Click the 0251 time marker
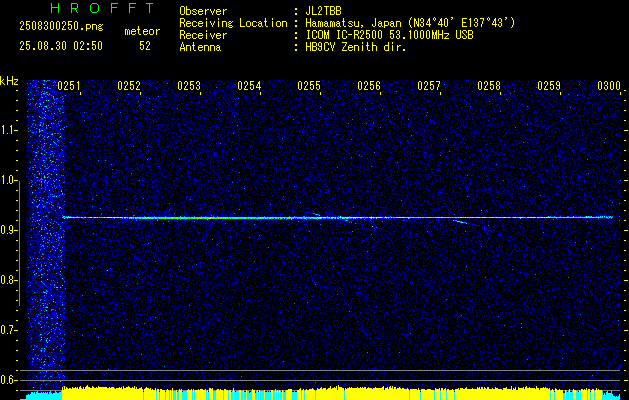This screenshot has width=629, height=400. pos(69,86)
